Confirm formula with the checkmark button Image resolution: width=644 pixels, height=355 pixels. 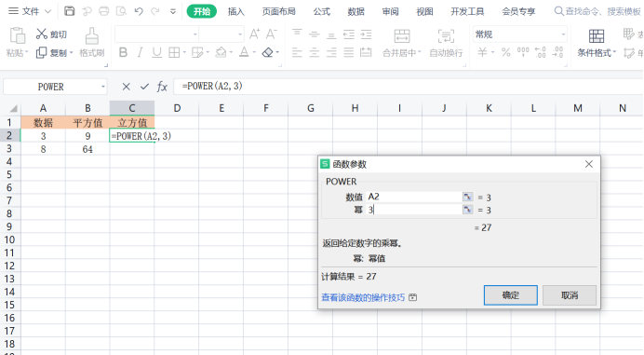[x=144, y=87]
